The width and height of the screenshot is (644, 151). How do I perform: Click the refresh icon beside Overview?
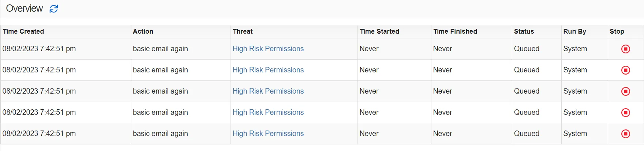pyautogui.click(x=54, y=9)
